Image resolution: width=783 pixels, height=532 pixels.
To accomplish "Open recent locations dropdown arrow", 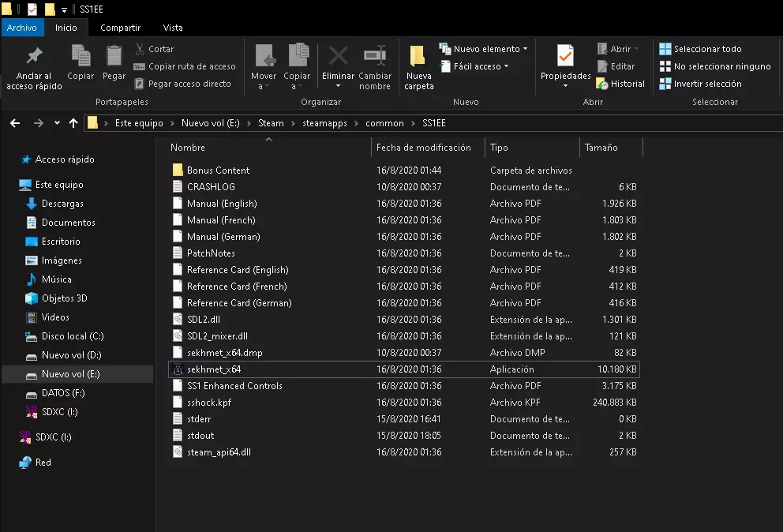I will point(57,123).
